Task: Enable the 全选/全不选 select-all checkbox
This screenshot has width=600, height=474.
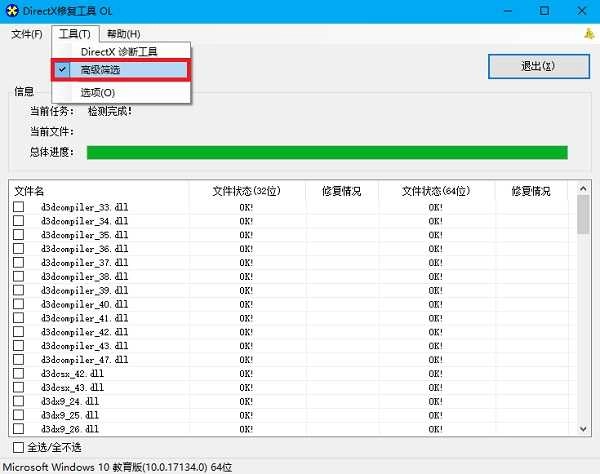Action: coord(18,447)
